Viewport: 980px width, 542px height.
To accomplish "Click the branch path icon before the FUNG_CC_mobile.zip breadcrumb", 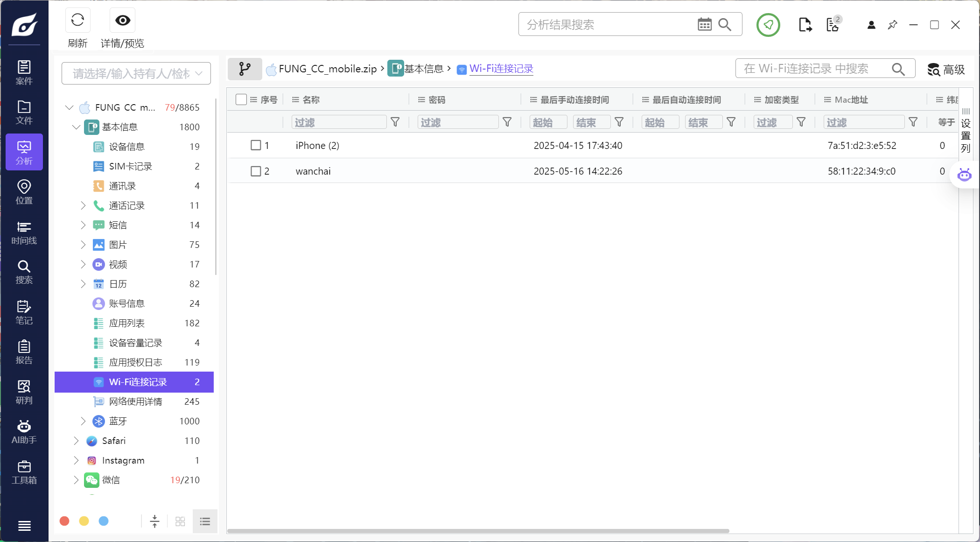I will click(x=245, y=69).
